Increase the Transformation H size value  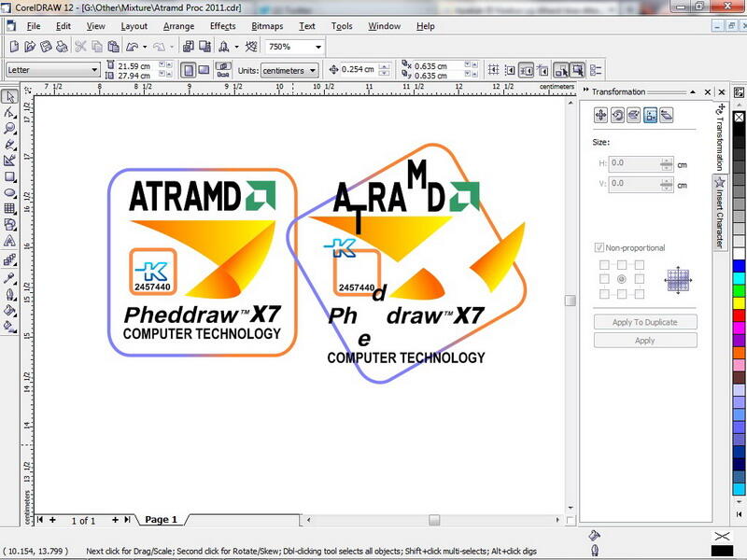click(x=667, y=161)
